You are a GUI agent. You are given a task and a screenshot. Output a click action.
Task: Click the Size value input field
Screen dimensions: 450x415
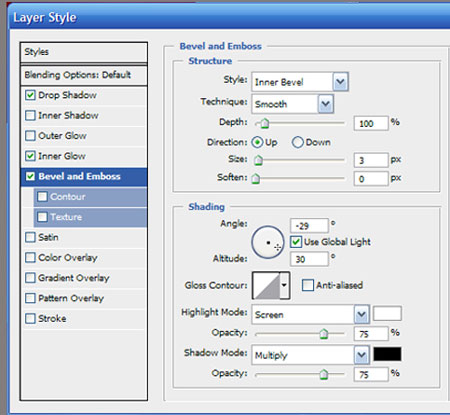pyautogui.click(x=371, y=161)
